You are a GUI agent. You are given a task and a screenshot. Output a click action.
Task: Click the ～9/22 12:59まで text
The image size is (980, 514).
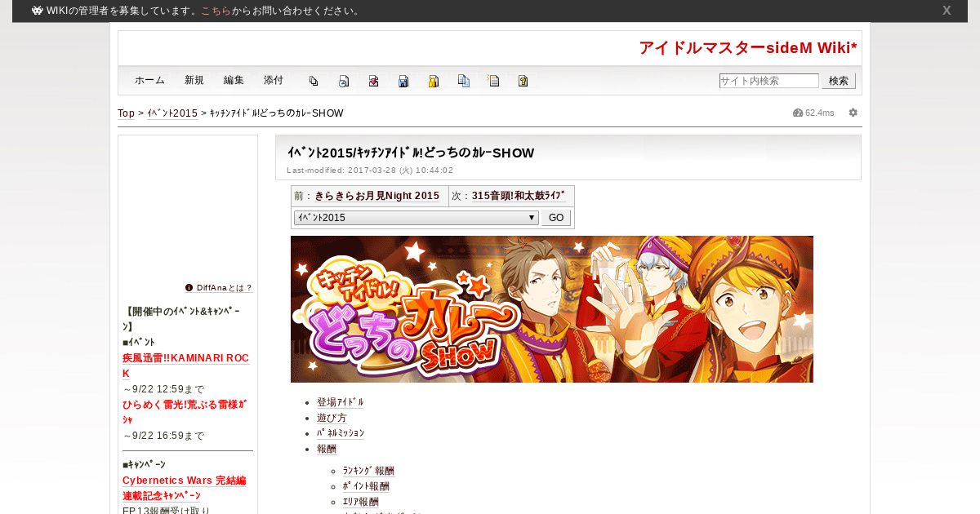pyautogui.click(x=163, y=389)
